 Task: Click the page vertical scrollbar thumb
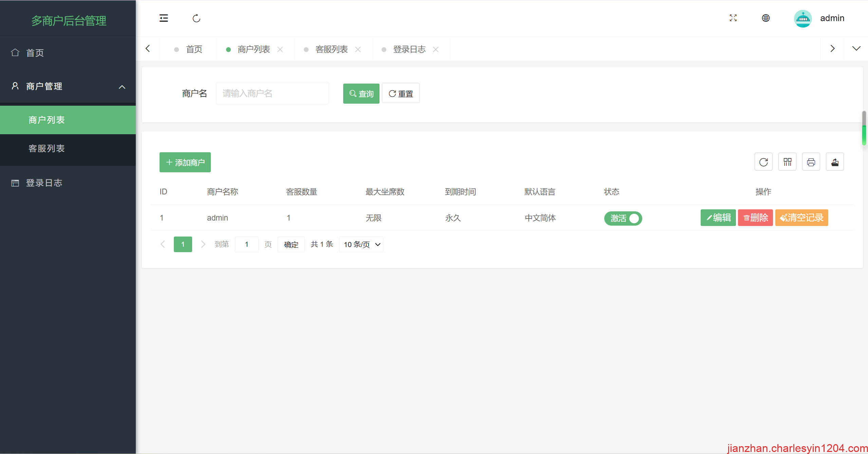coord(864,128)
